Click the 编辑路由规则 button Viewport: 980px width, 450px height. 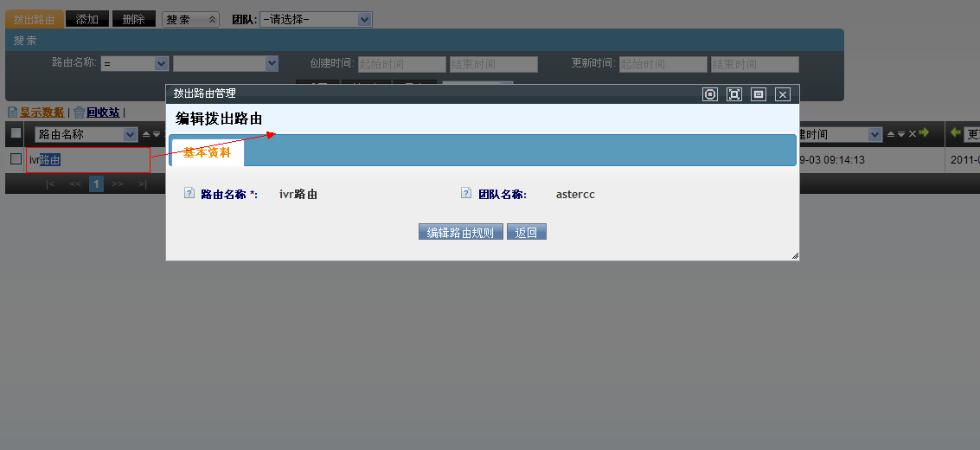[460, 232]
